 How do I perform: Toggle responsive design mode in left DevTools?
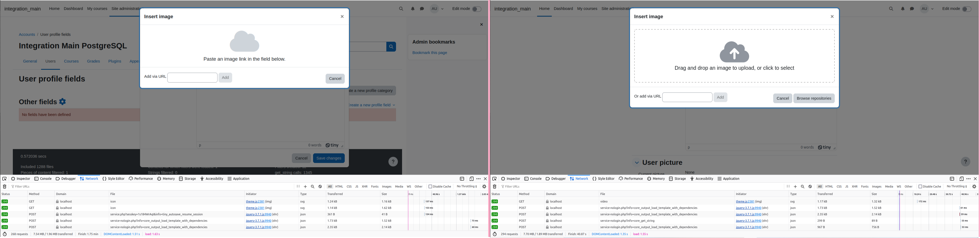(471, 179)
